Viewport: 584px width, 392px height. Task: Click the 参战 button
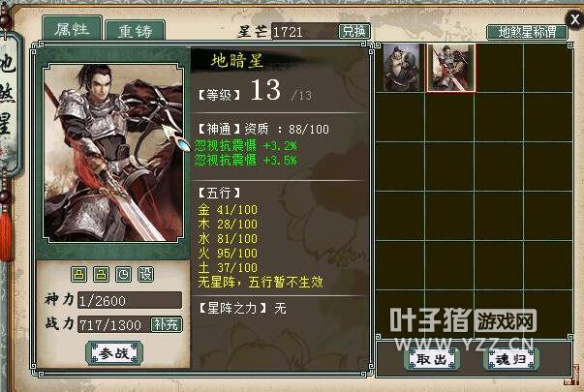click(114, 353)
